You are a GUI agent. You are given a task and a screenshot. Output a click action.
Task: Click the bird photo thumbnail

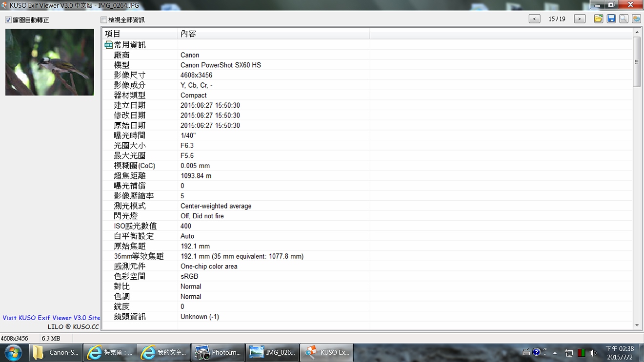point(50,62)
